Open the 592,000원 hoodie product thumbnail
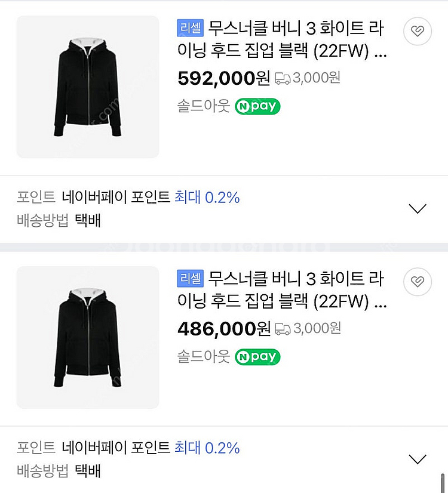448x493 pixels. pyautogui.click(x=88, y=87)
